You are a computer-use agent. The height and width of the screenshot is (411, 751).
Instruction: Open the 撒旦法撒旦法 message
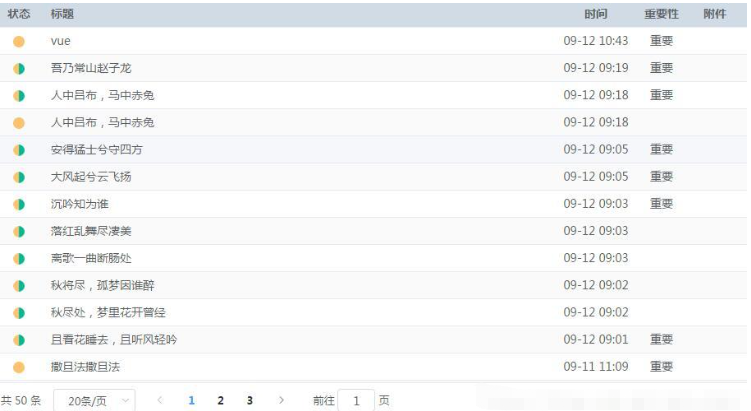point(85,367)
